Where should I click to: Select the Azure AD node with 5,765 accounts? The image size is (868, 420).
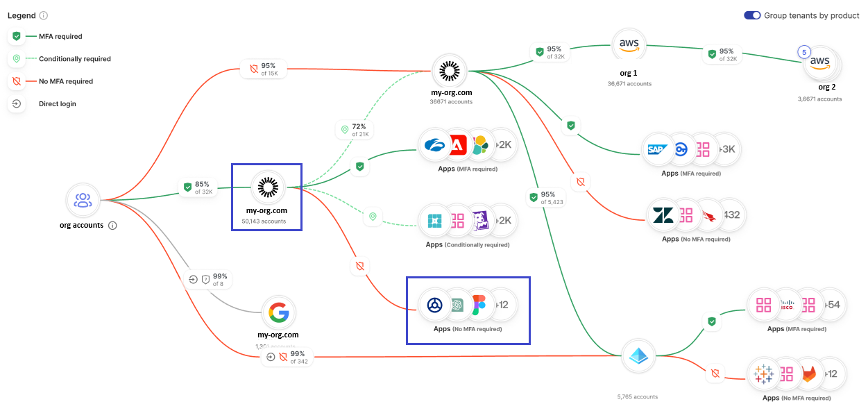pyautogui.click(x=637, y=355)
